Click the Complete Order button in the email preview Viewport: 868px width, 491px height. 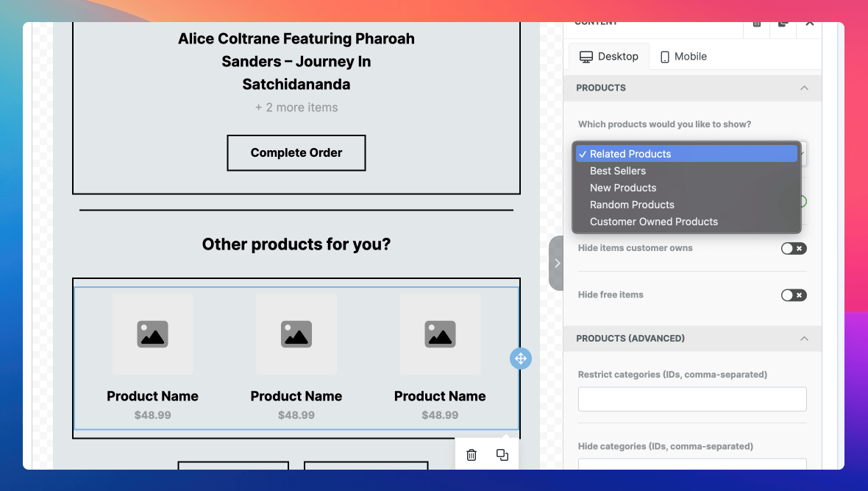click(x=296, y=152)
